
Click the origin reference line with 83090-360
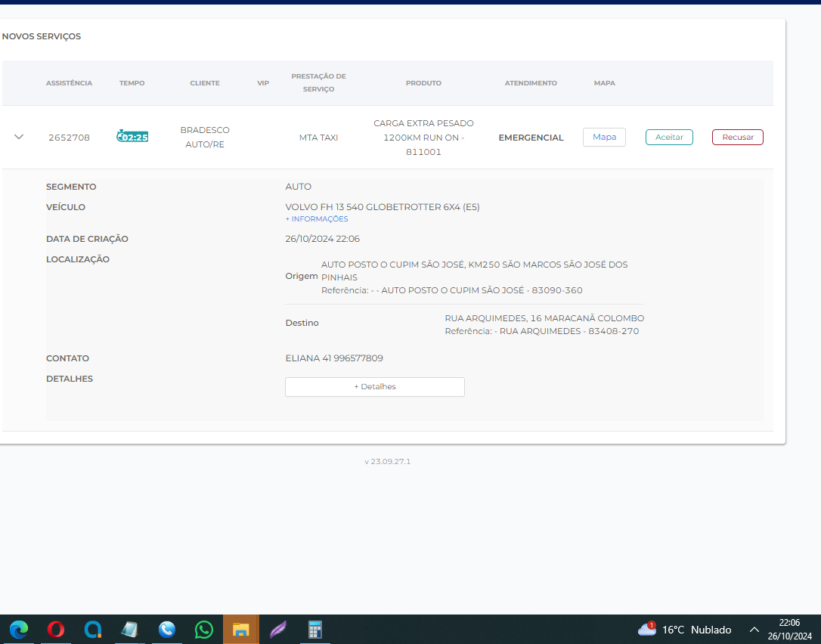coord(452,290)
